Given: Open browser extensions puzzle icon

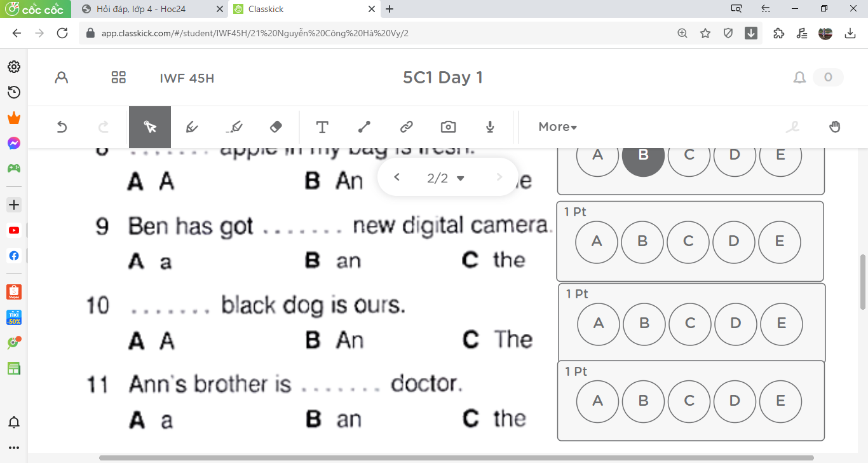Looking at the screenshot, I should coord(778,34).
